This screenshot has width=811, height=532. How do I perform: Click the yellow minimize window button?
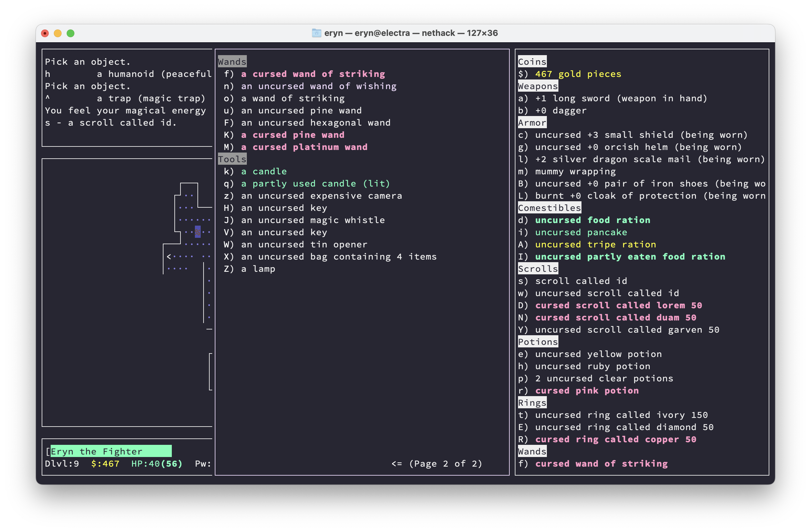tap(58, 33)
